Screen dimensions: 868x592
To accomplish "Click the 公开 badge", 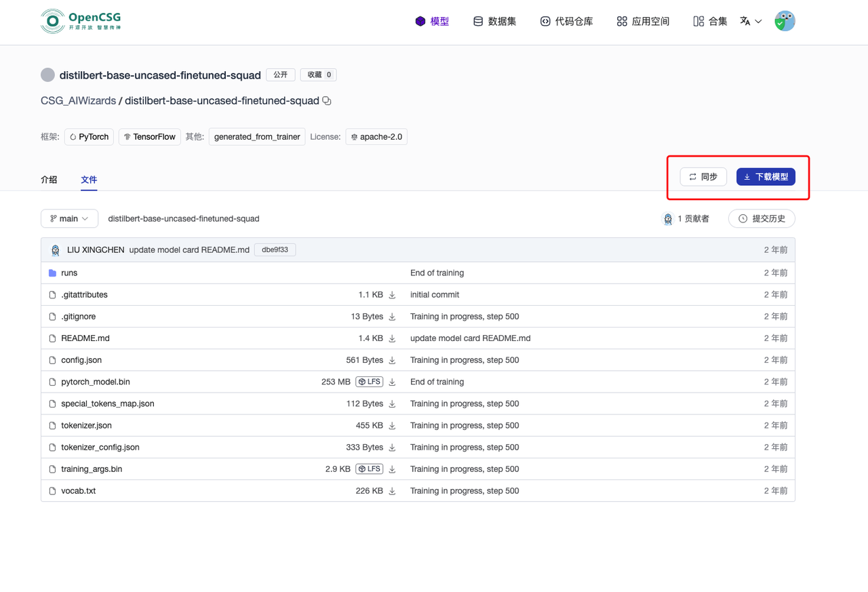I will [281, 75].
